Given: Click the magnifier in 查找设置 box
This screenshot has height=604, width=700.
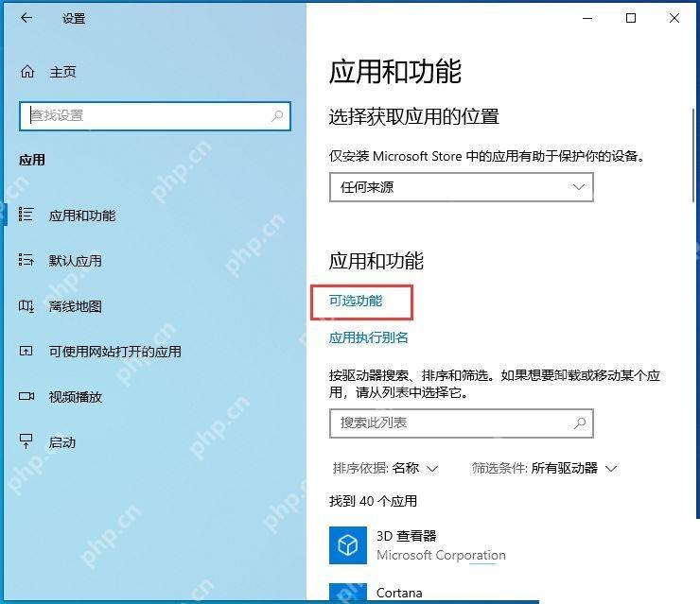Looking at the screenshot, I should (277, 116).
